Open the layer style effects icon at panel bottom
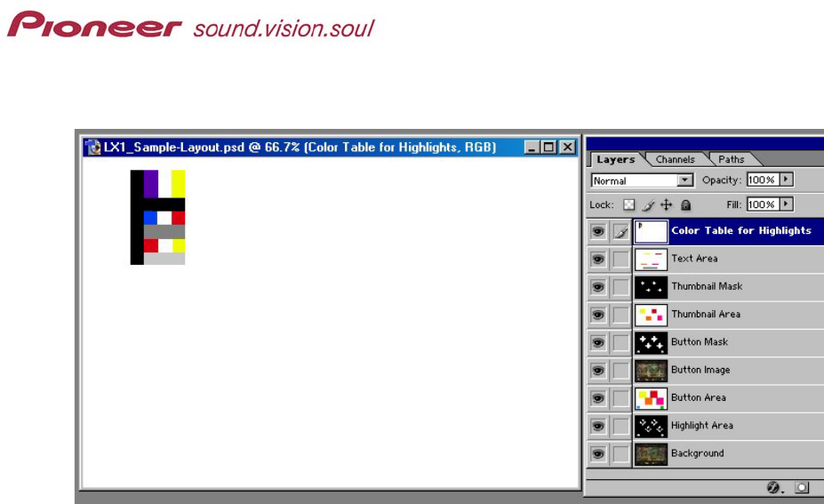 773,487
